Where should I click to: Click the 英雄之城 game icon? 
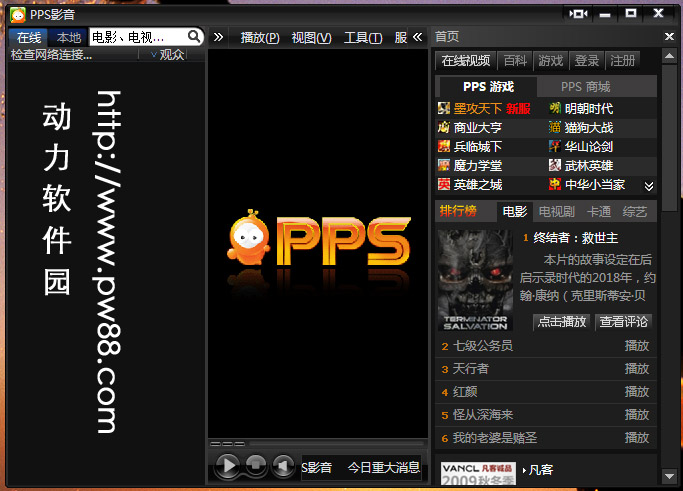tap(444, 185)
